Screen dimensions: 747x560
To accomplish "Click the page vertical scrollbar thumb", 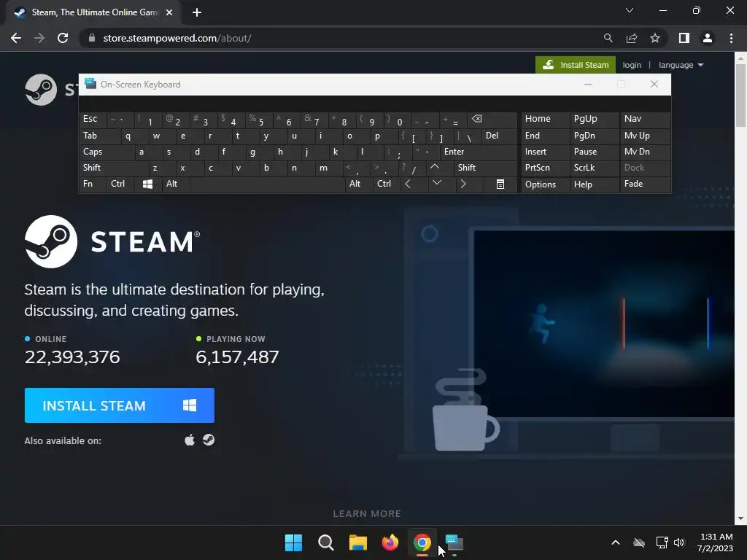I will pos(740,96).
